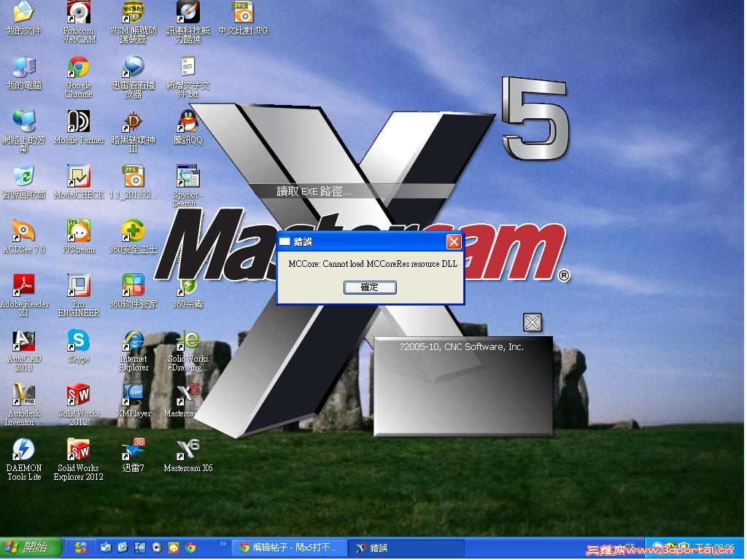Open the 我的電腦 icon
The height and width of the screenshot is (560, 747).
click(x=23, y=73)
